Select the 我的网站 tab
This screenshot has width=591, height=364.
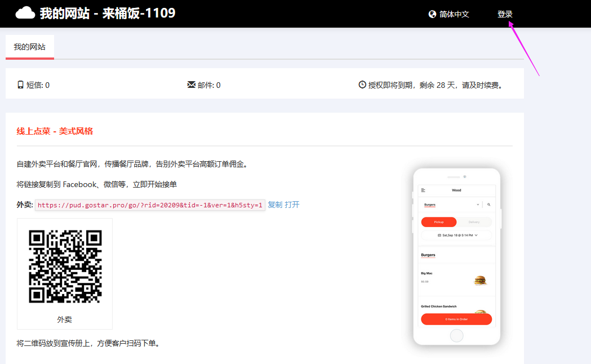click(30, 47)
